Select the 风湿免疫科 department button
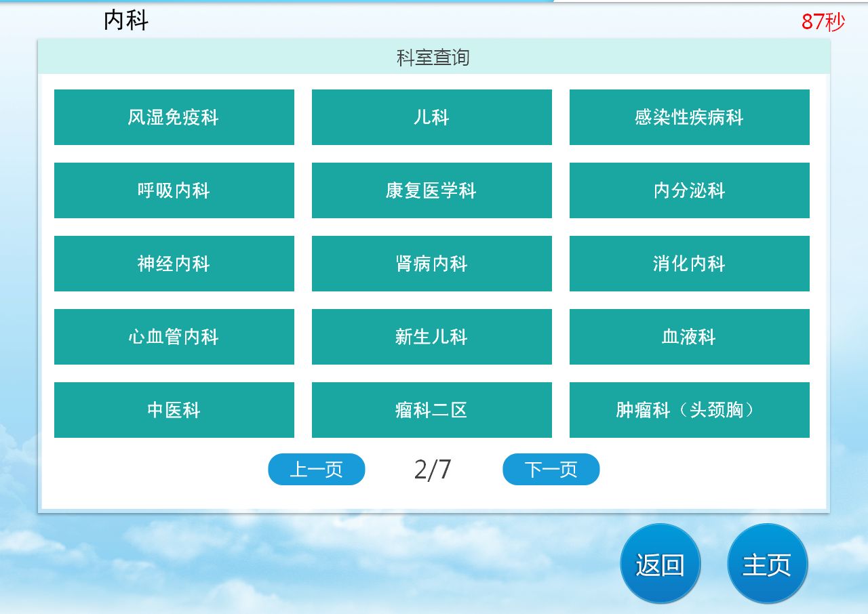The height and width of the screenshot is (614, 868). coord(174,117)
